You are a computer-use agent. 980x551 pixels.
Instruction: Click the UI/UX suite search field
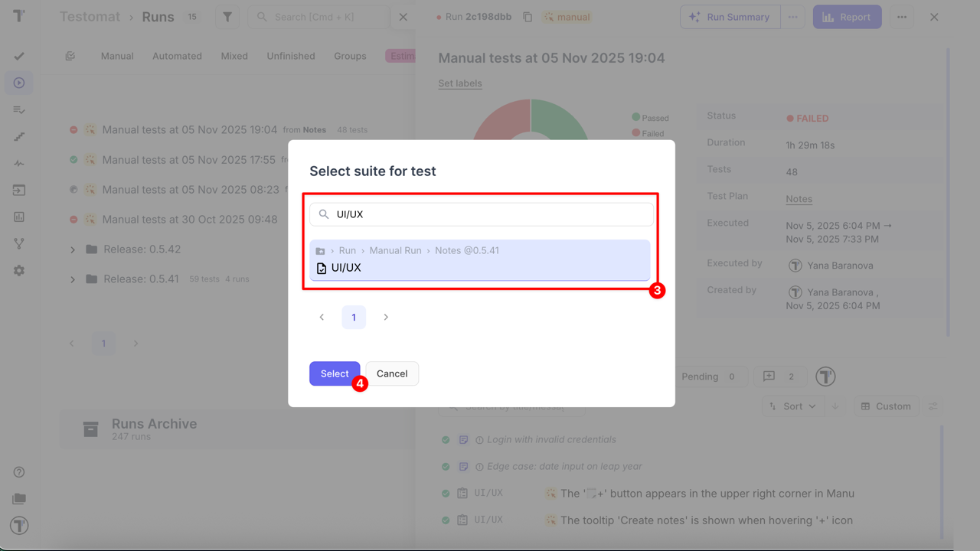click(490, 214)
